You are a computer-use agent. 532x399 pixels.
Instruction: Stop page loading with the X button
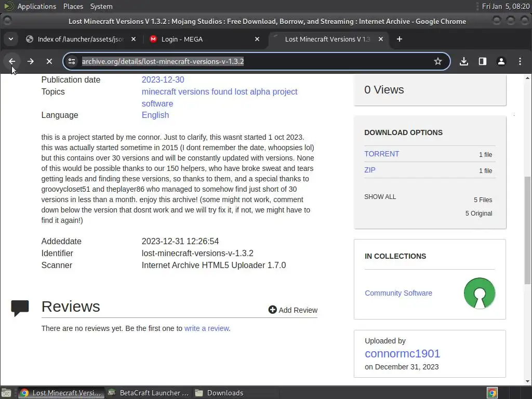pos(49,61)
